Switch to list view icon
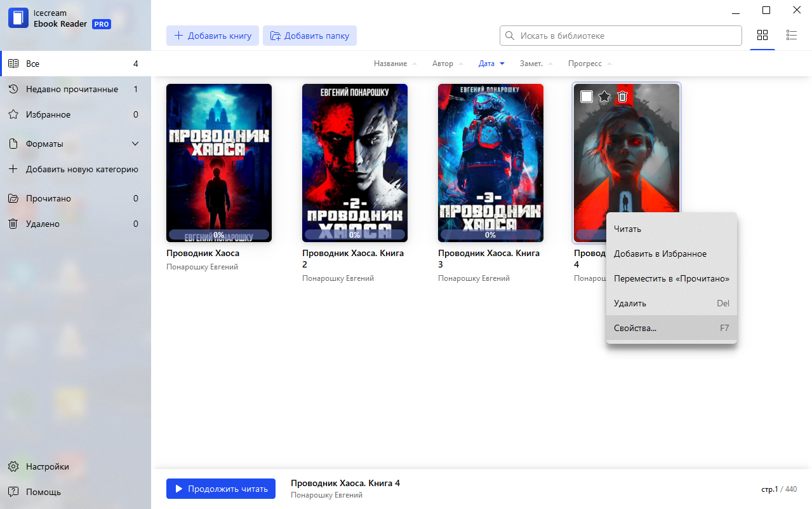The height and width of the screenshot is (509, 812). tap(792, 36)
